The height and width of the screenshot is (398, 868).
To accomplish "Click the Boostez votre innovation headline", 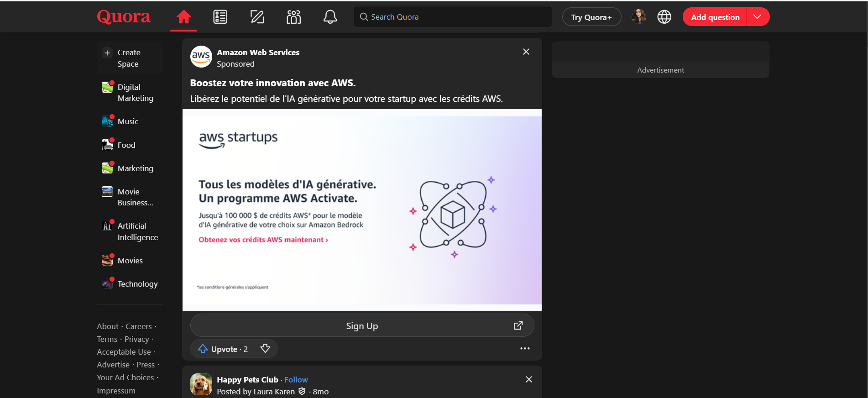I will point(273,83).
